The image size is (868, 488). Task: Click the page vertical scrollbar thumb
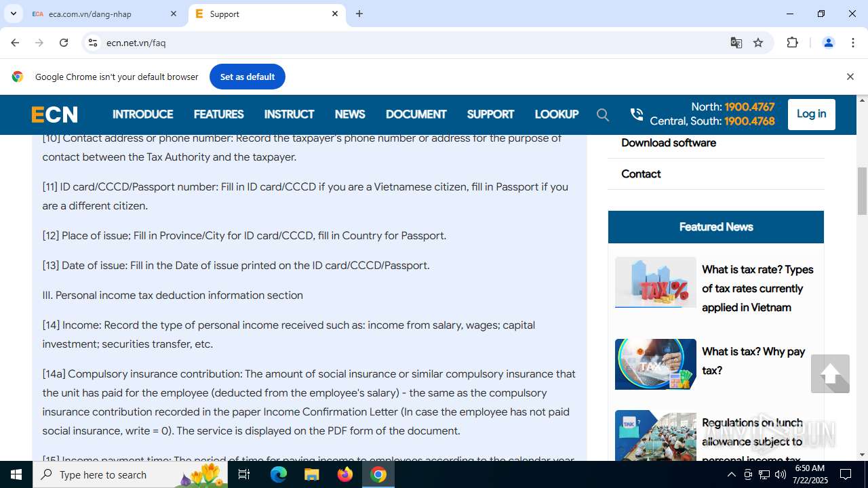point(862,190)
